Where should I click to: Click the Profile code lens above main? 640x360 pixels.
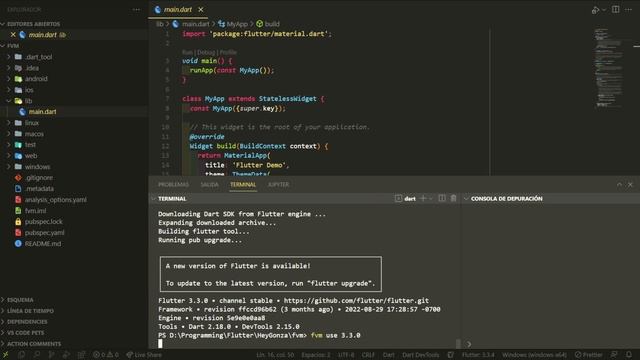point(228,52)
